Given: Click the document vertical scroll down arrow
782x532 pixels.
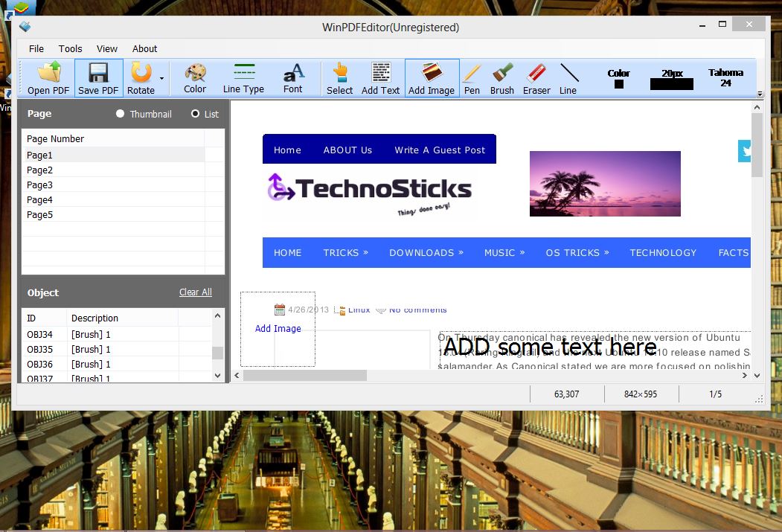Looking at the screenshot, I should pyautogui.click(x=757, y=376).
